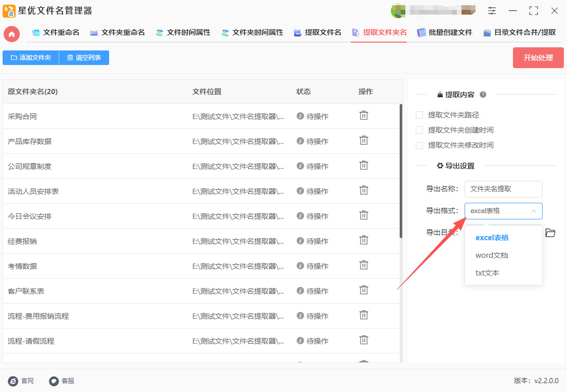Choose txt文本 export format option
Viewport: 567px width, 392px height.
pyautogui.click(x=487, y=273)
